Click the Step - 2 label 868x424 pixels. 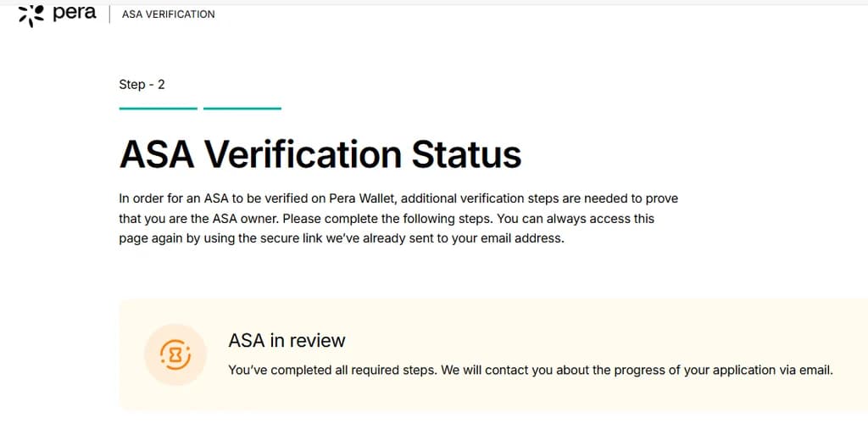(142, 84)
